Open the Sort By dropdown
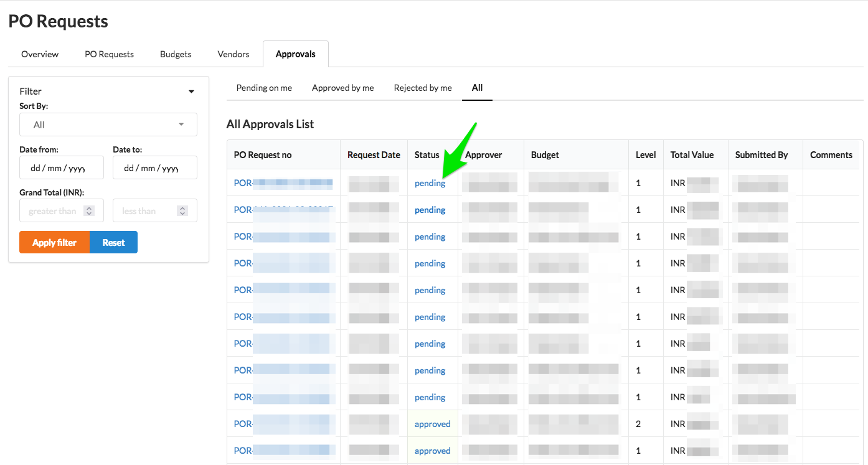868x465 pixels. pos(108,124)
